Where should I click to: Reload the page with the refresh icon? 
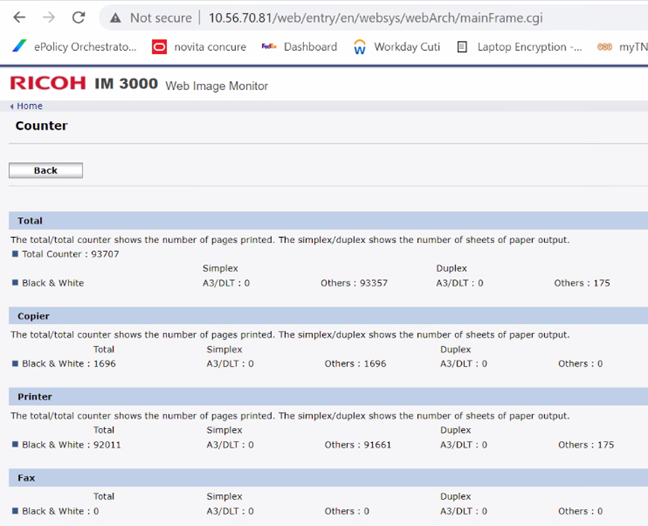(x=79, y=17)
